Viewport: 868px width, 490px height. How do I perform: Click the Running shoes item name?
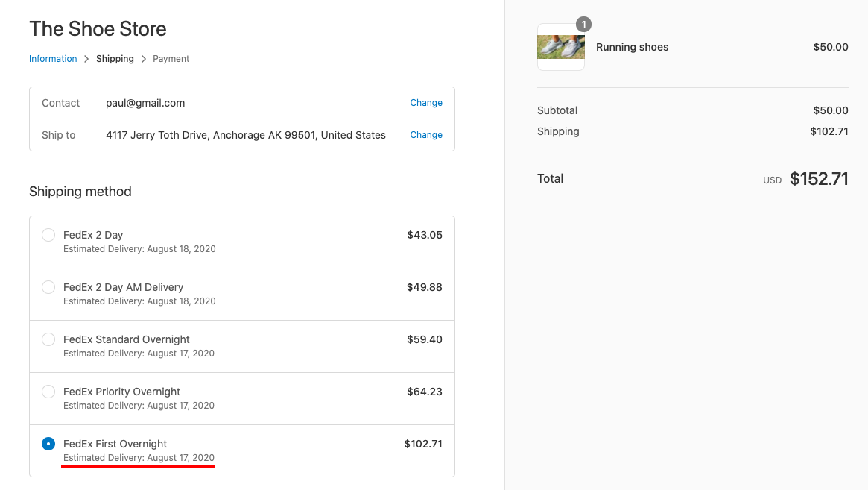click(x=632, y=47)
